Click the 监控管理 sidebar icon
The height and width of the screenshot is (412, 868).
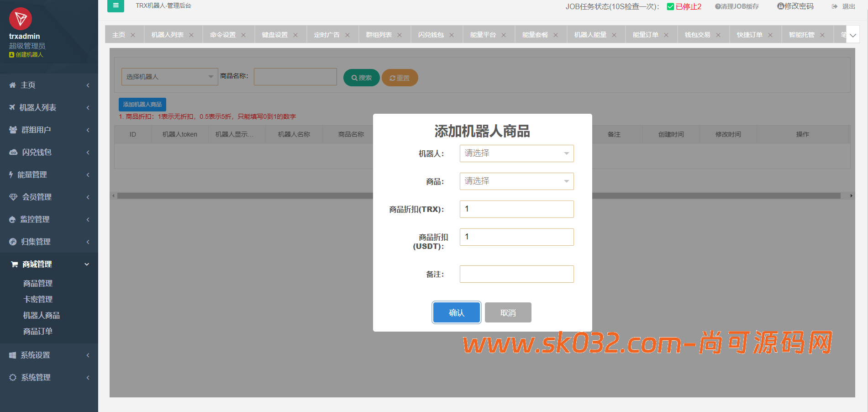point(13,219)
